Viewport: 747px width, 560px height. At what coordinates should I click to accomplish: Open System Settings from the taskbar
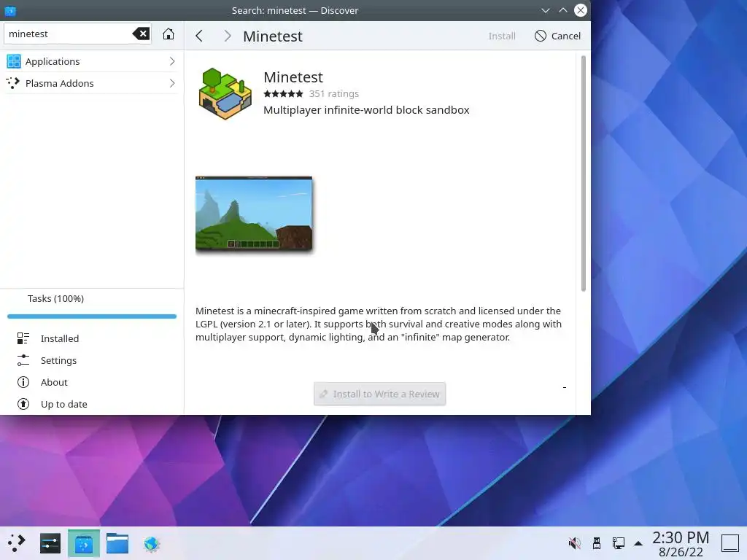(x=50, y=543)
